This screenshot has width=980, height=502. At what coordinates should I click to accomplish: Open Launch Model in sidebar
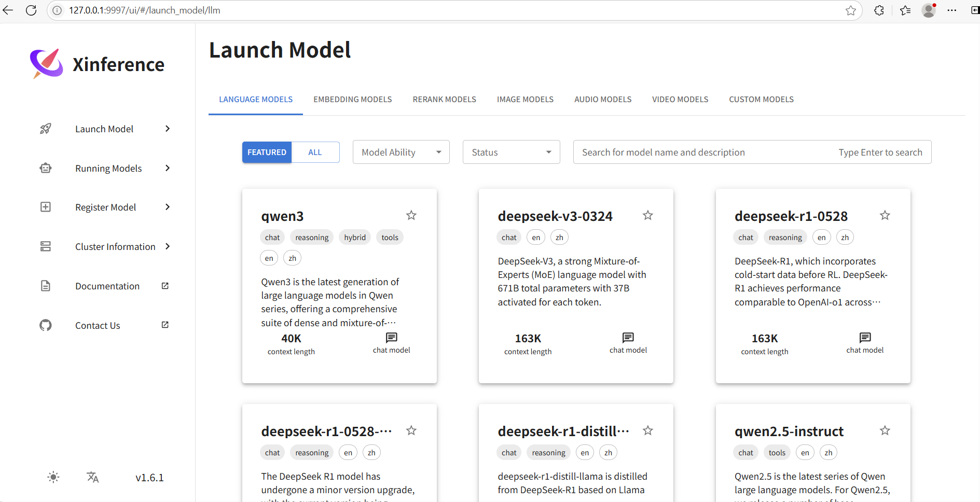click(104, 129)
